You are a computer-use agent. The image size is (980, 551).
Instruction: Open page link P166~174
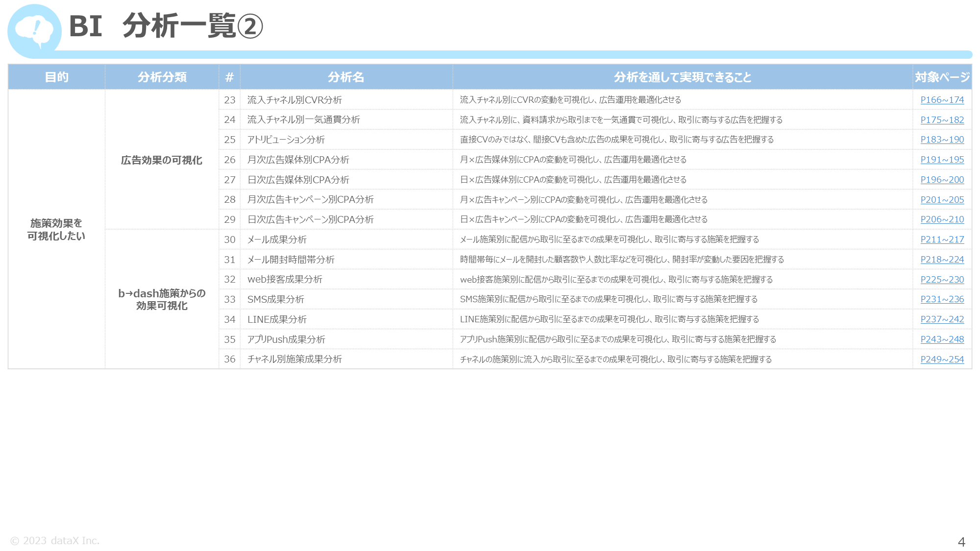tap(942, 100)
